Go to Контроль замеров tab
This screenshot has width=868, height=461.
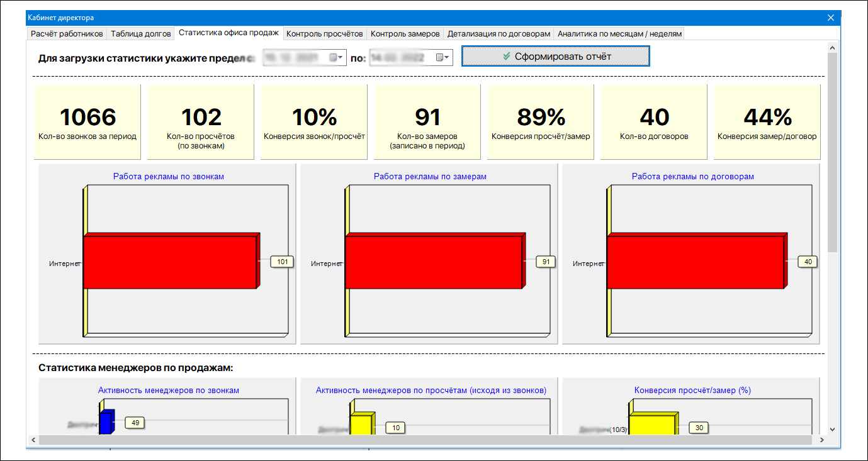coord(405,33)
